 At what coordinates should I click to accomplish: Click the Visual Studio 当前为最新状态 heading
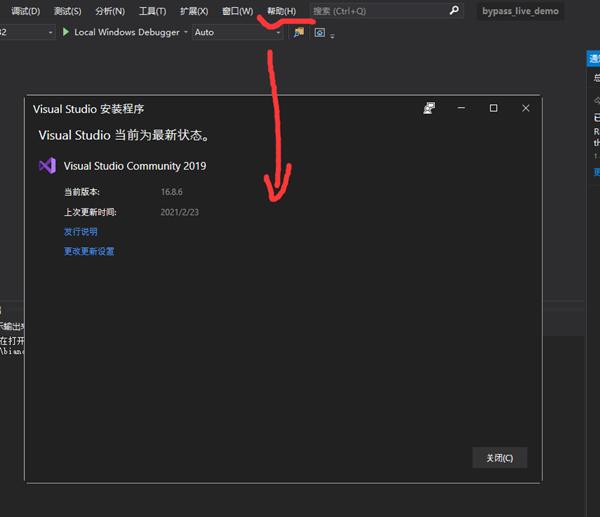[124, 135]
